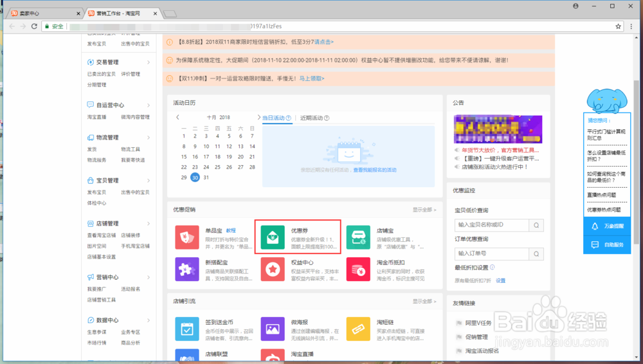Open the 签到送金币 calendar-check icon
Screen dimensions: 643x364
click(187, 329)
